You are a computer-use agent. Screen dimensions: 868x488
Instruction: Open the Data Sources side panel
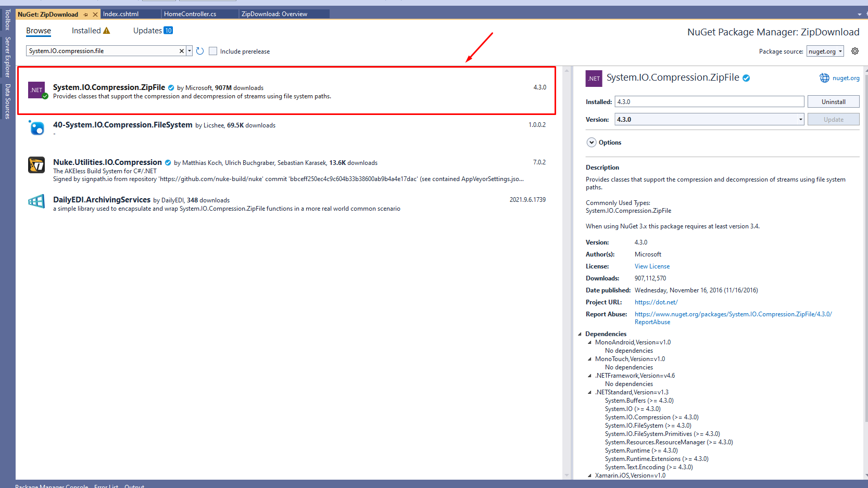(x=7, y=101)
